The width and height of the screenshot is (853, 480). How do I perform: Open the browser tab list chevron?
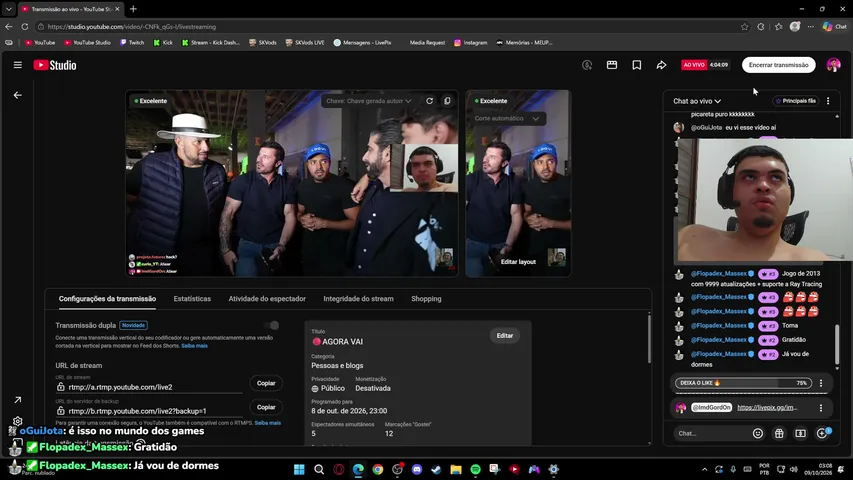(9, 9)
